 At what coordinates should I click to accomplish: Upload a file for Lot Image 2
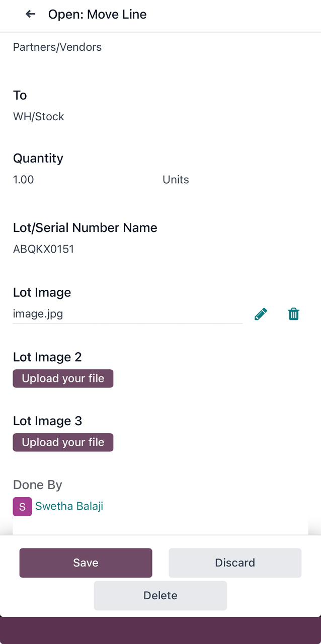pyautogui.click(x=63, y=379)
